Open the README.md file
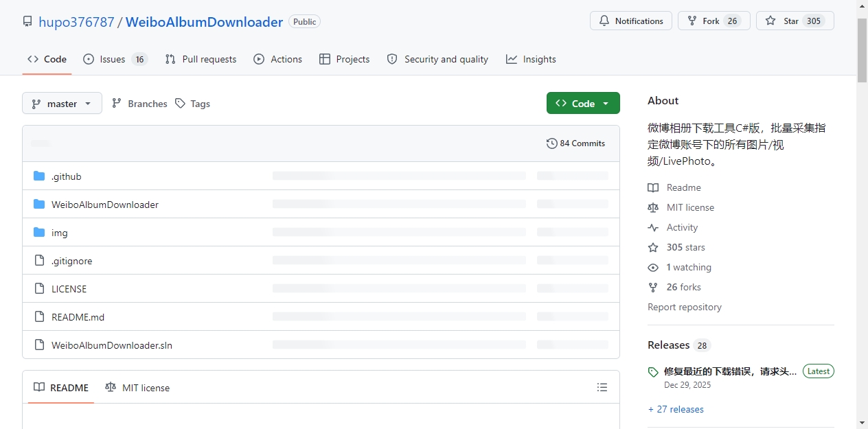The width and height of the screenshot is (868, 429). [78, 317]
